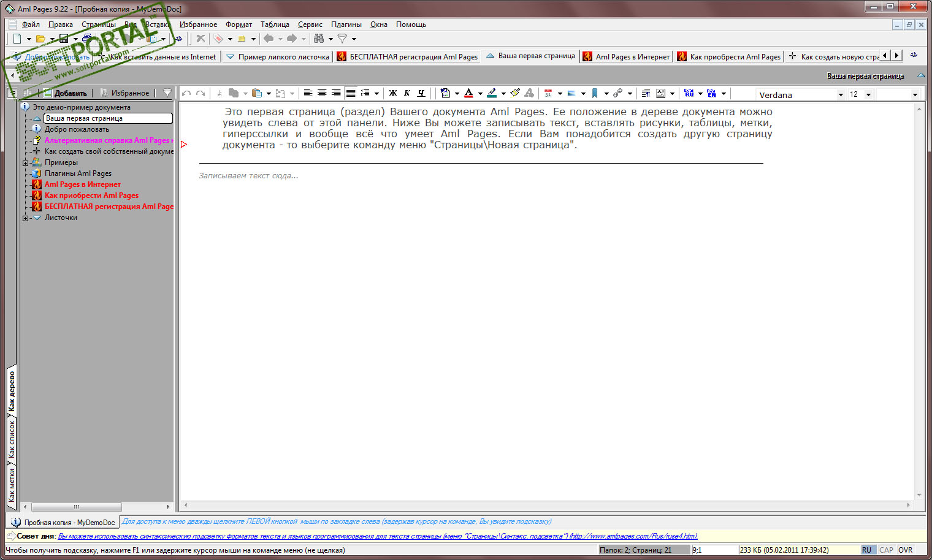Click the open folder icon
The width and height of the screenshot is (932, 560).
(x=40, y=39)
